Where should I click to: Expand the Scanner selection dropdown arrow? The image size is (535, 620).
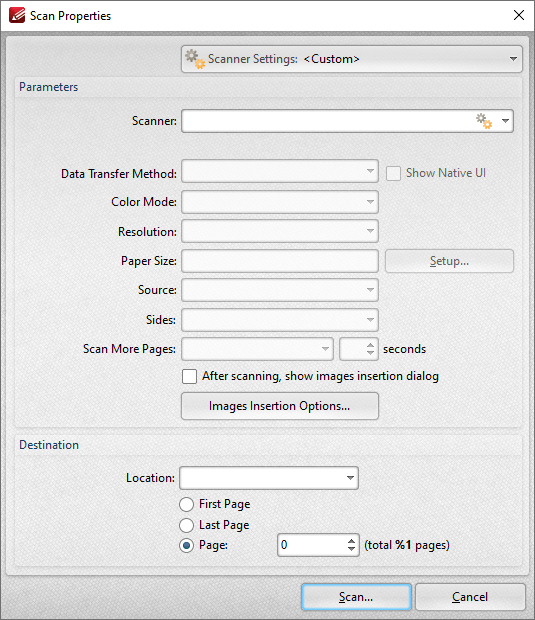(505, 121)
